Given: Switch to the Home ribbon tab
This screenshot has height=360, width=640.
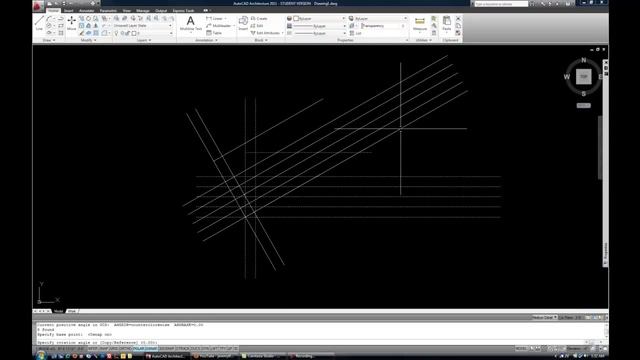Looking at the screenshot, I should coord(53,11).
